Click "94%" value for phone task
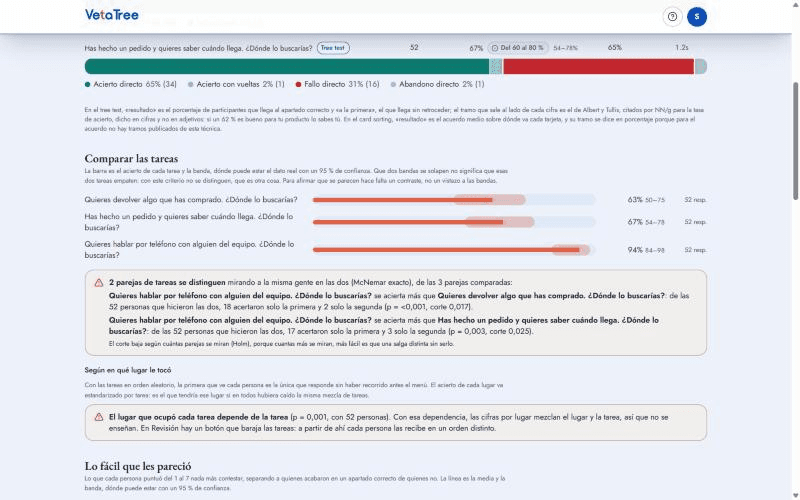This screenshot has width=800, height=500. 635,250
